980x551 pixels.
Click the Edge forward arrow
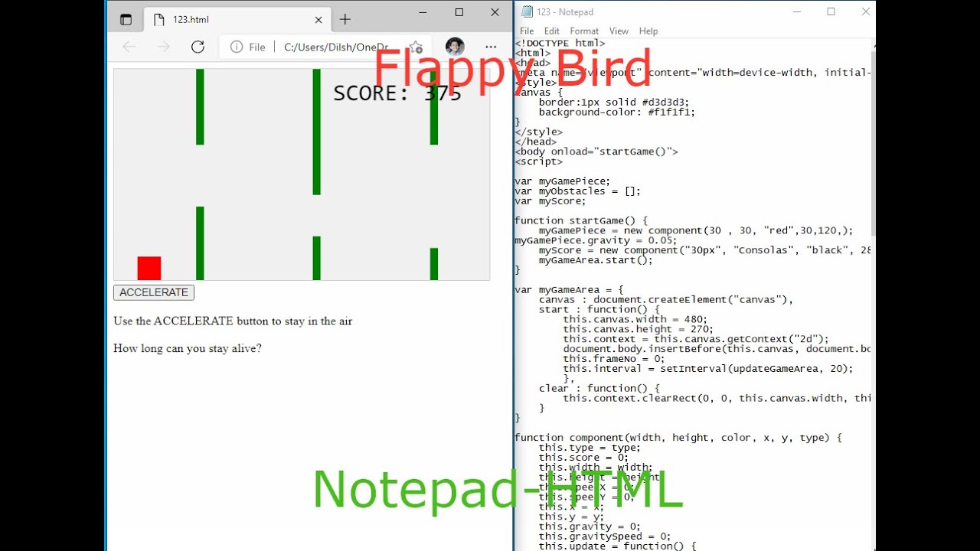pos(163,47)
